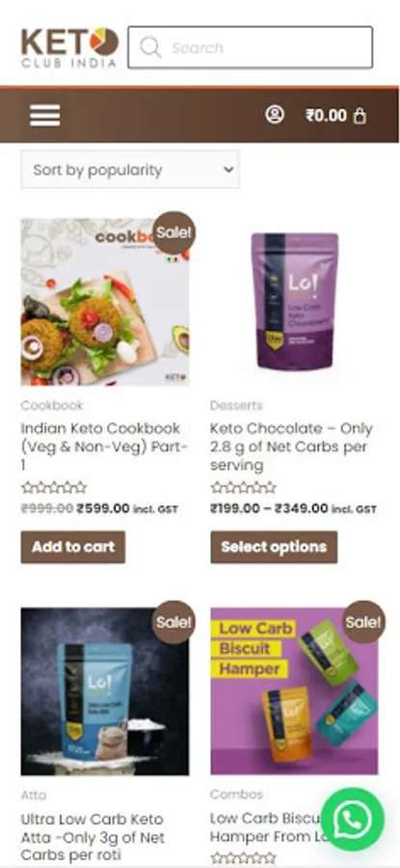The image size is (400, 868).
Task: Focus the Search input field
Action: [x=250, y=47]
